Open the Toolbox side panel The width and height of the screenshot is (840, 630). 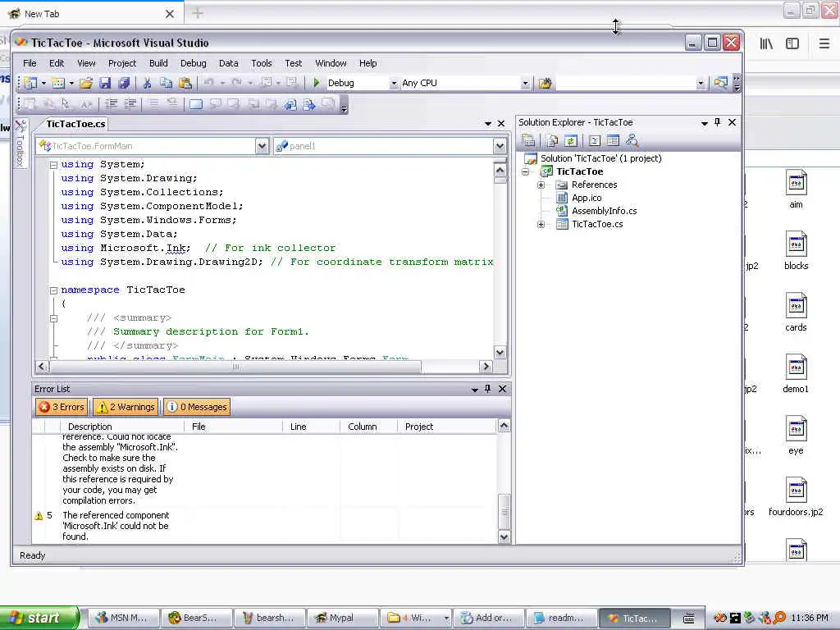point(21,143)
